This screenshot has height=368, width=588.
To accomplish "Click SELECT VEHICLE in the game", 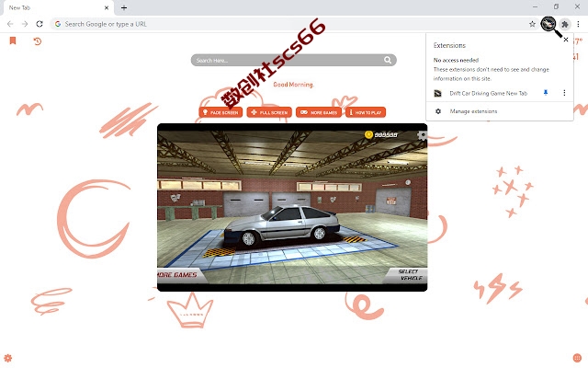I will pyautogui.click(x=410, y=275).
